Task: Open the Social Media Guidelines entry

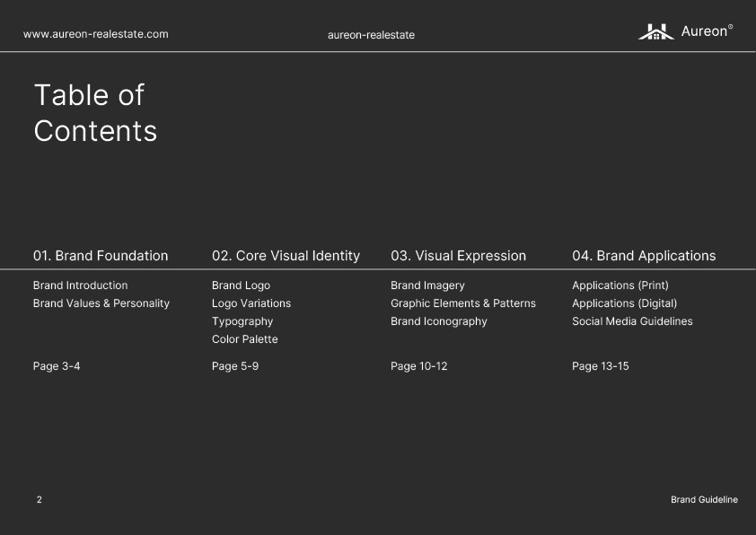Action: coord(632,321)
